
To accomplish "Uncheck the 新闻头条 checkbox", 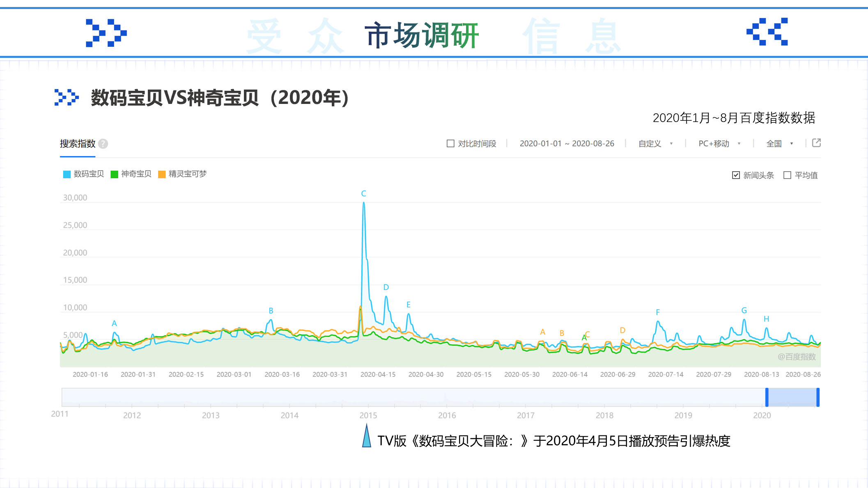I will [736, 175].
